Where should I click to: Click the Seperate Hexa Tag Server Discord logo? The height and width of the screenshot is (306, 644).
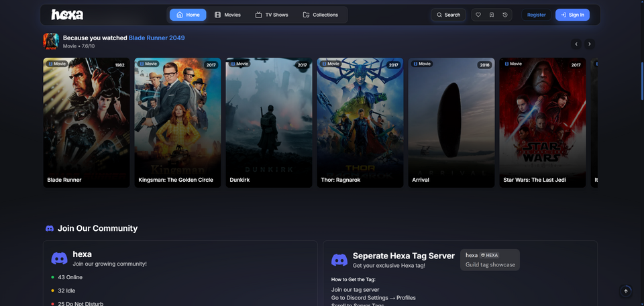click(339, 260)
